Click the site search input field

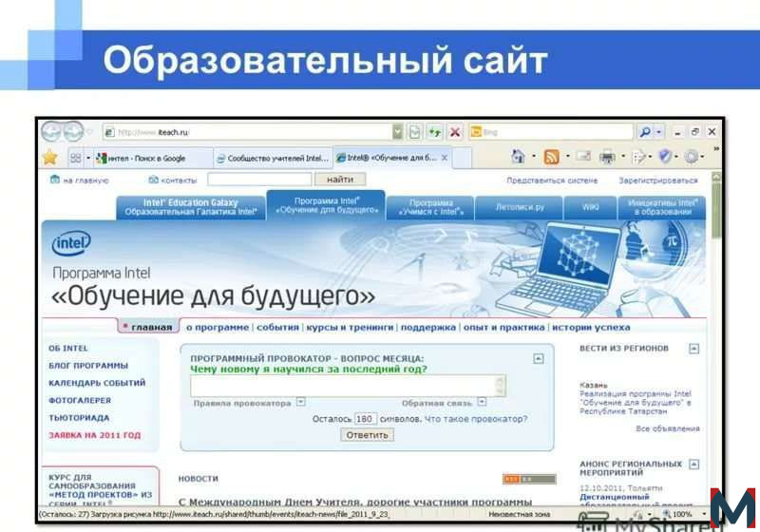[259, 180]
